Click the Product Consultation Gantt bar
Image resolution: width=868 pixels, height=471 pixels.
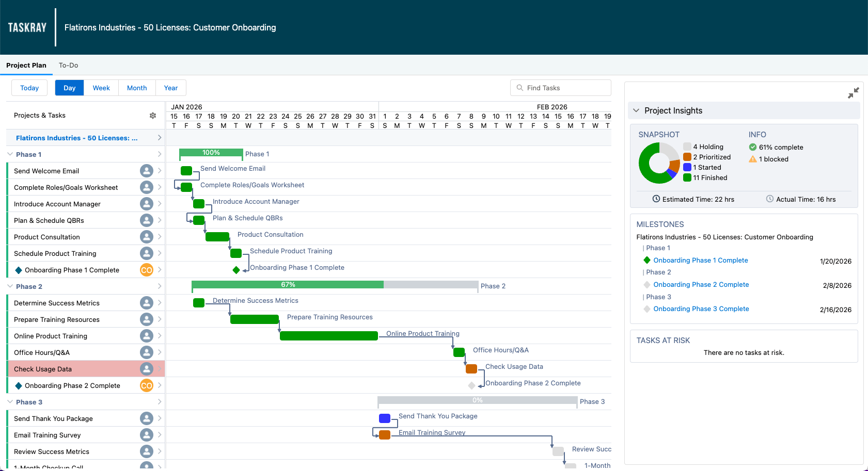pos(217,237)
